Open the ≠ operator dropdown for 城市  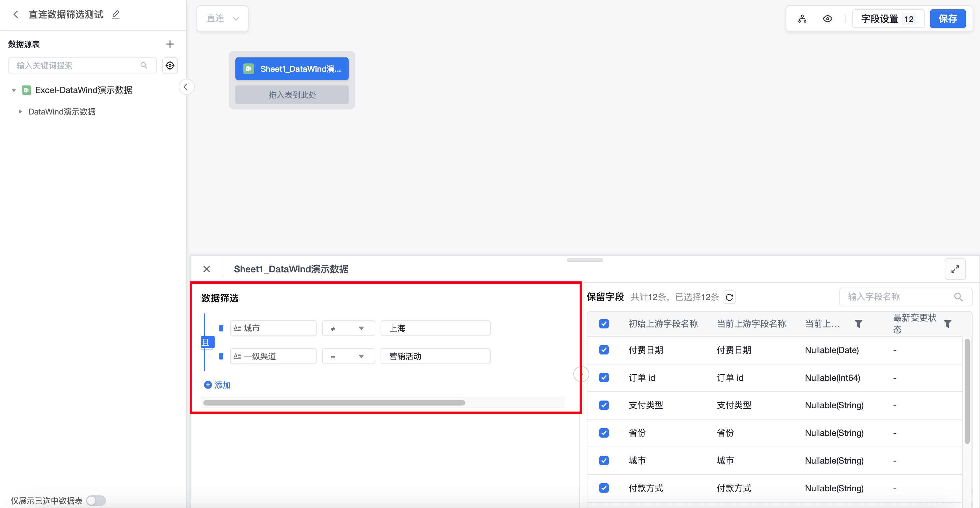(348, 328)
